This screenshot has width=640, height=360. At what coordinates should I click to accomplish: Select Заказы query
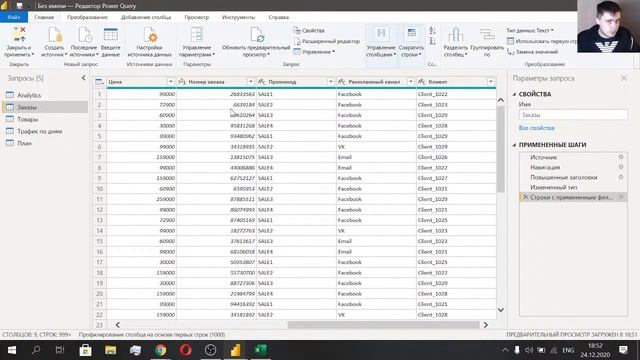45,107
